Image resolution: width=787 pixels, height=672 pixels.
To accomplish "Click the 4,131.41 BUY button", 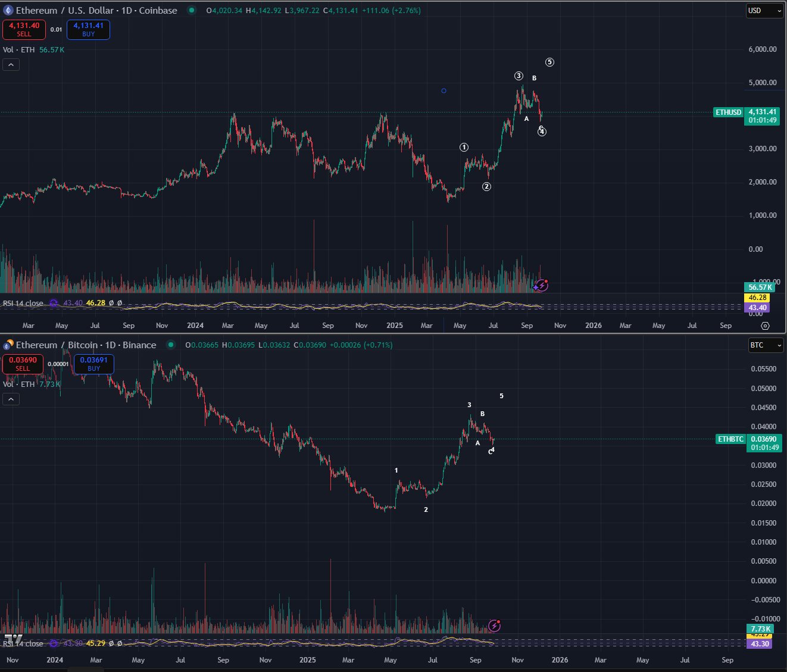I will tap(88, 29).
